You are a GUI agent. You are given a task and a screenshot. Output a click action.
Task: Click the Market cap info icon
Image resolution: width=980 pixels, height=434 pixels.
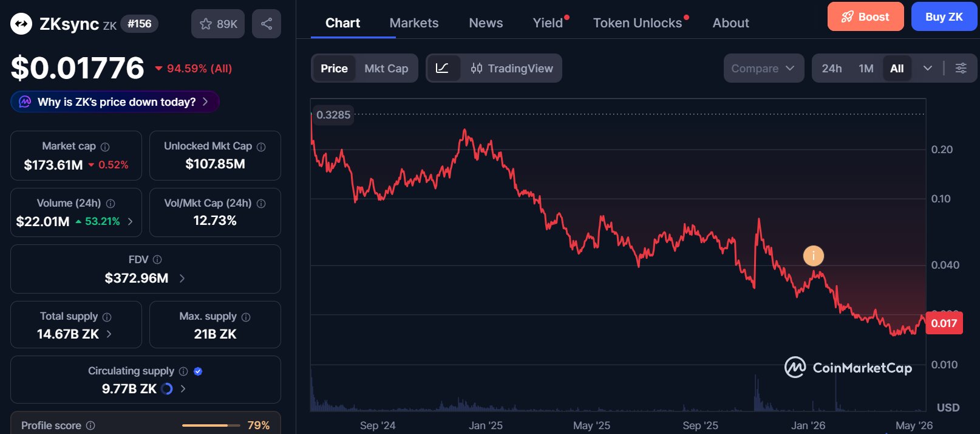click(x=105, y=147)
